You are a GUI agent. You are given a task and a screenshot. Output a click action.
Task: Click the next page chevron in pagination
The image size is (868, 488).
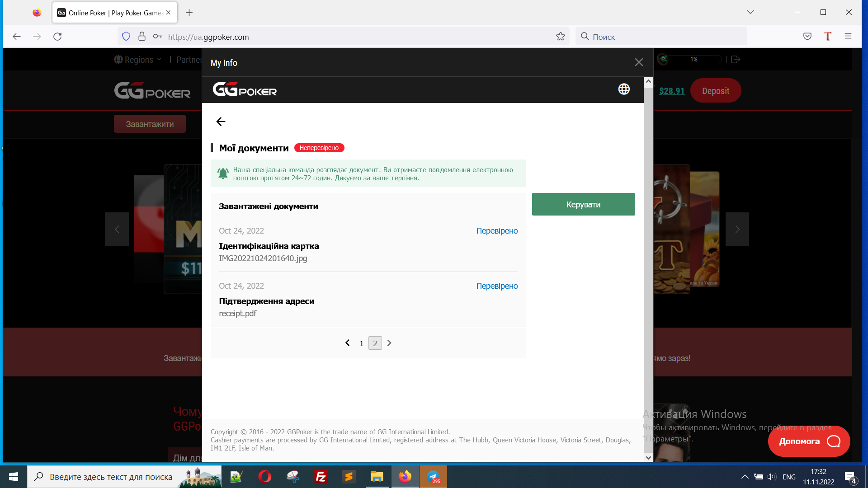click(x=389, y=343)
